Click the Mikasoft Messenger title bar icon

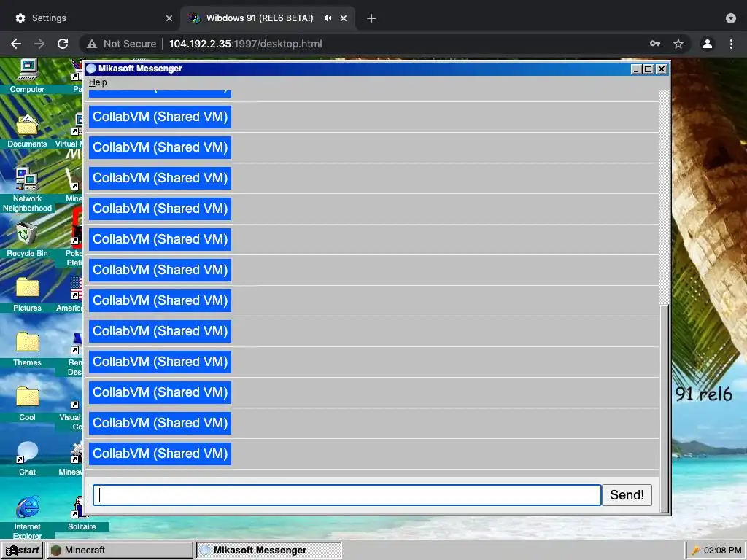(91, 69)
